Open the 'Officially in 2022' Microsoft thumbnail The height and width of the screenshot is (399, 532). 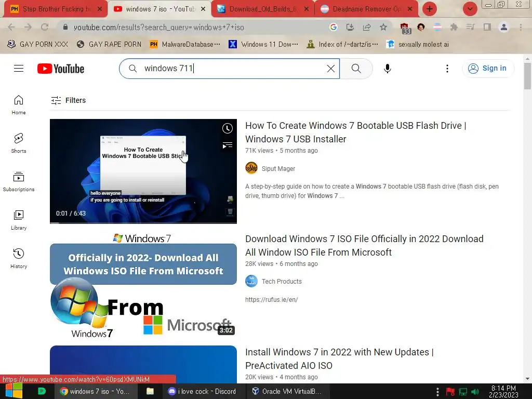point(143,285)
